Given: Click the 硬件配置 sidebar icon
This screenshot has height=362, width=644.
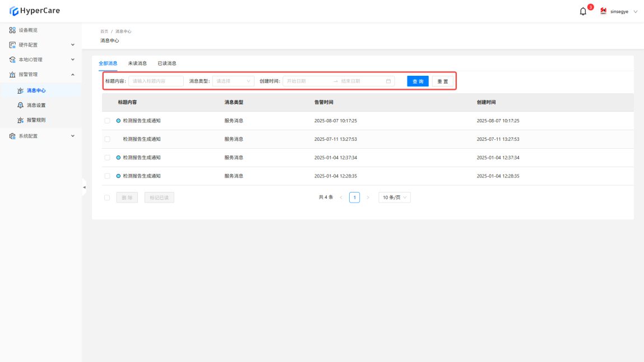Looking at the screenshot, I should point(12,45).
